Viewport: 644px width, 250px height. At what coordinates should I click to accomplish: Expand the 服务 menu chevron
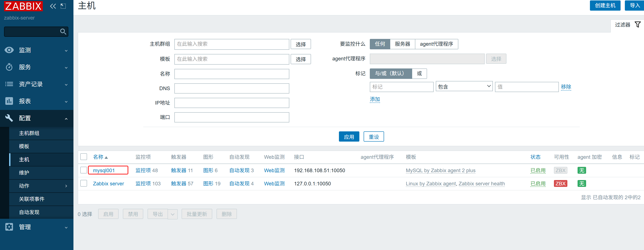[x=66, y=68]
